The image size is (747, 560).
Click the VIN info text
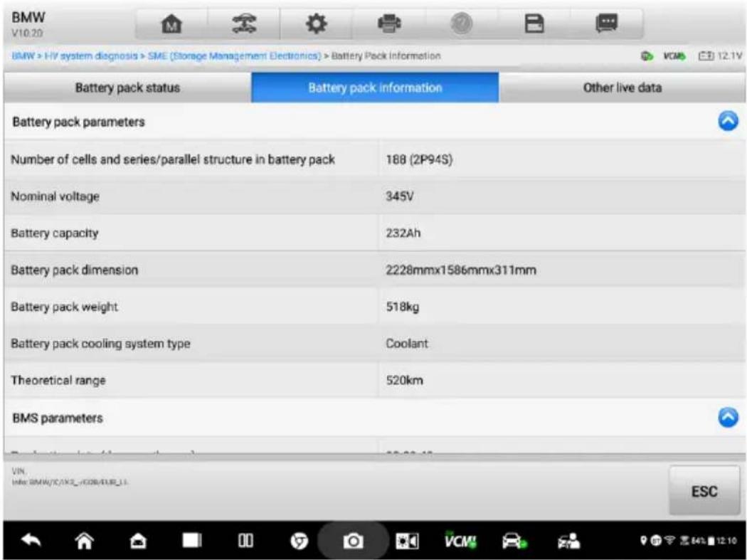tap(70, 477)
